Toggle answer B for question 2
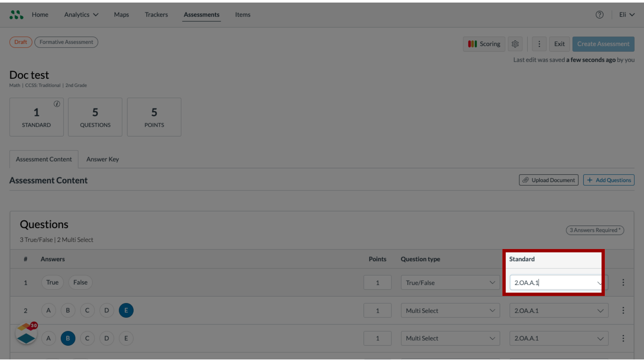 pyautogui.click(x=68, y=310)
